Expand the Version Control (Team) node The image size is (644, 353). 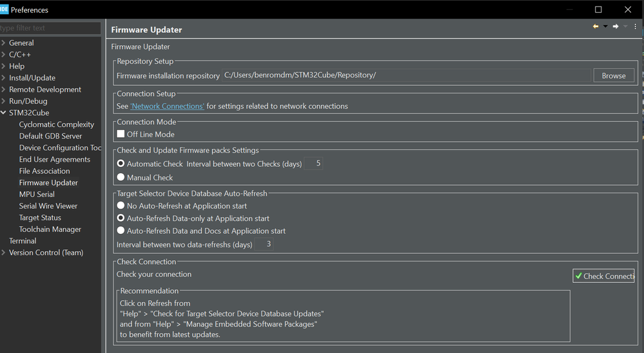click(x=4, y=253)
